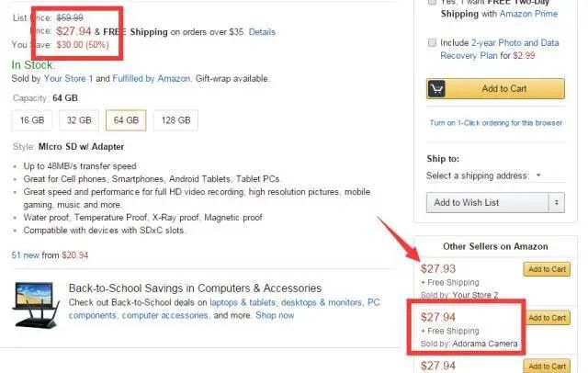The height and width of the screenshot is (373, 588).
Task: View 51 new offers link
Action: [x=27, y=254]
